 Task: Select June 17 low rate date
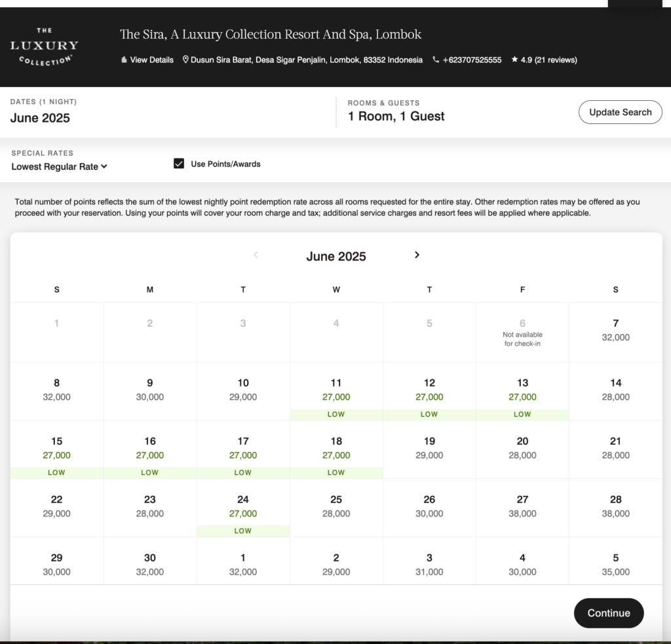pyautogui.click(x=243, y=449)
